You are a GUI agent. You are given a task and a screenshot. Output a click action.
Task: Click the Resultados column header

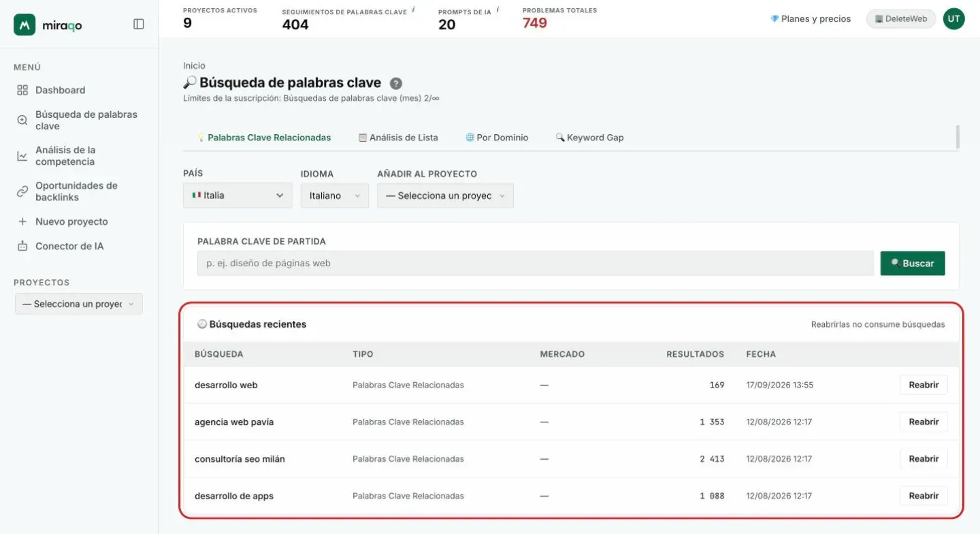(695, 354)
